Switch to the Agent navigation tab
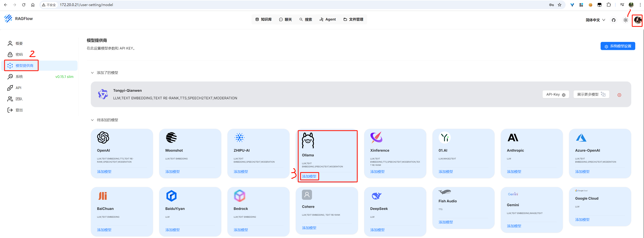This screenshot has height=238, width=644. [x=327, y=19]
